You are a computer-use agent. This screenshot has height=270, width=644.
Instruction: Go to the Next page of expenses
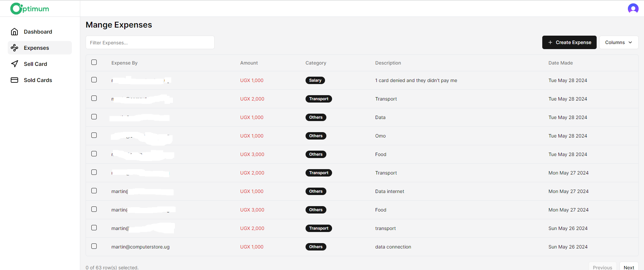[x=629, y=267]
